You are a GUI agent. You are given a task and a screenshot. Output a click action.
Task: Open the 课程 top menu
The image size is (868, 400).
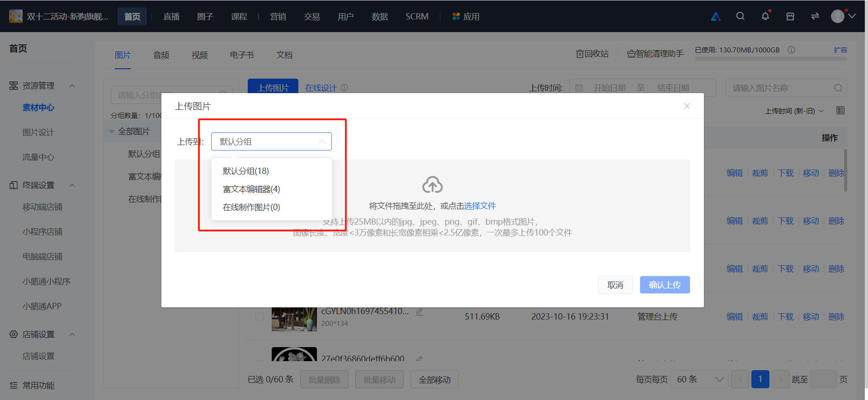pyautogui.click(x=239, y=17)
